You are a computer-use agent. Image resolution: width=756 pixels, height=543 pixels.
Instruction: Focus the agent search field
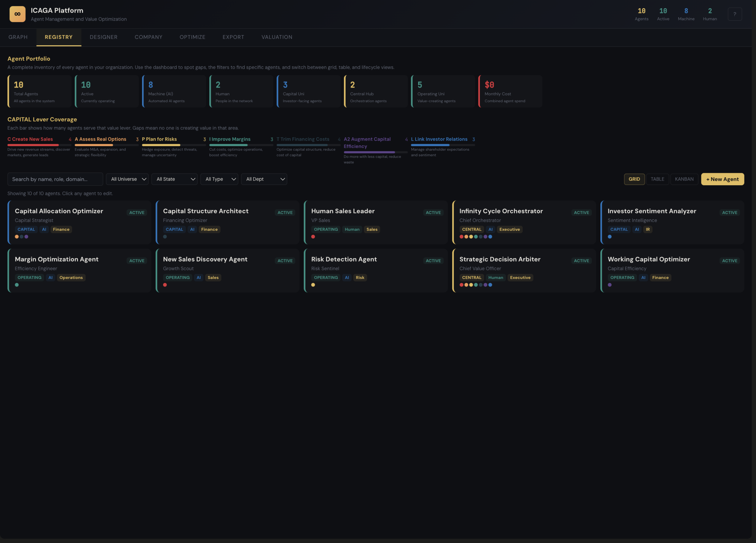[55, 179]
